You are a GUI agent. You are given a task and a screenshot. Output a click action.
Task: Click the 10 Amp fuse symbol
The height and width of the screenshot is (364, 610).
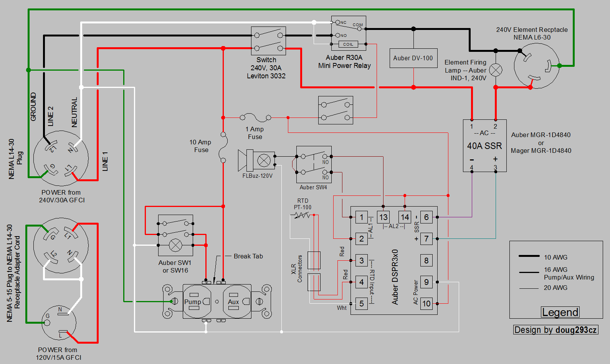coord(223,147)
